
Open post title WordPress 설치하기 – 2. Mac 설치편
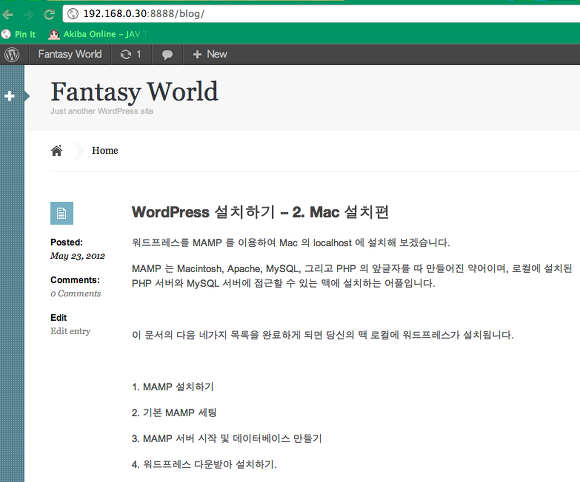(x=260, y=212)
